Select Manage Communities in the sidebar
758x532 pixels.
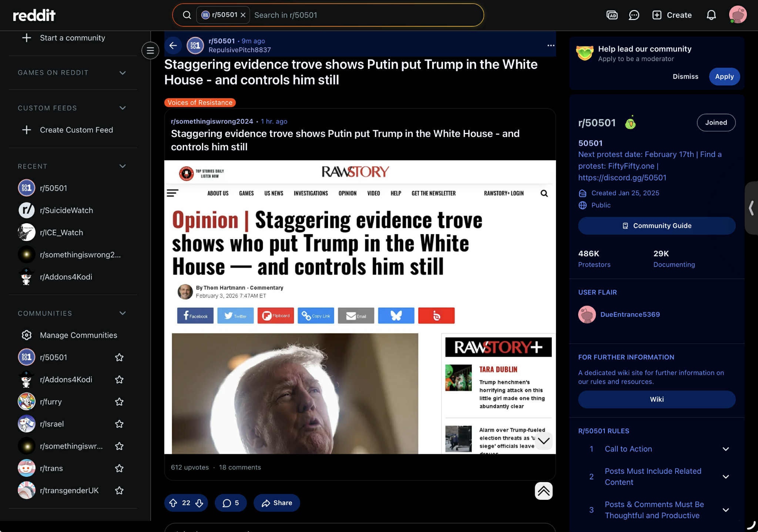click(78, 335)
